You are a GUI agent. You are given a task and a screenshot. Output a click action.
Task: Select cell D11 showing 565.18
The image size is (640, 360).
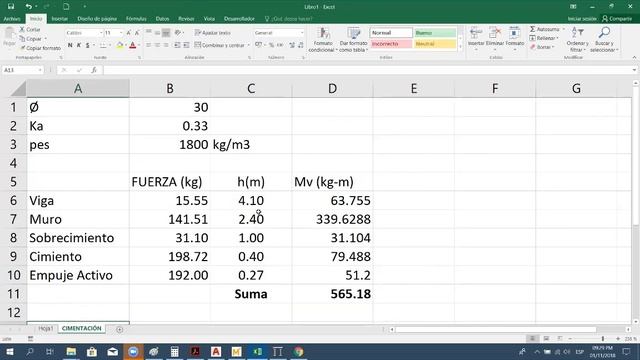point(332,294)
